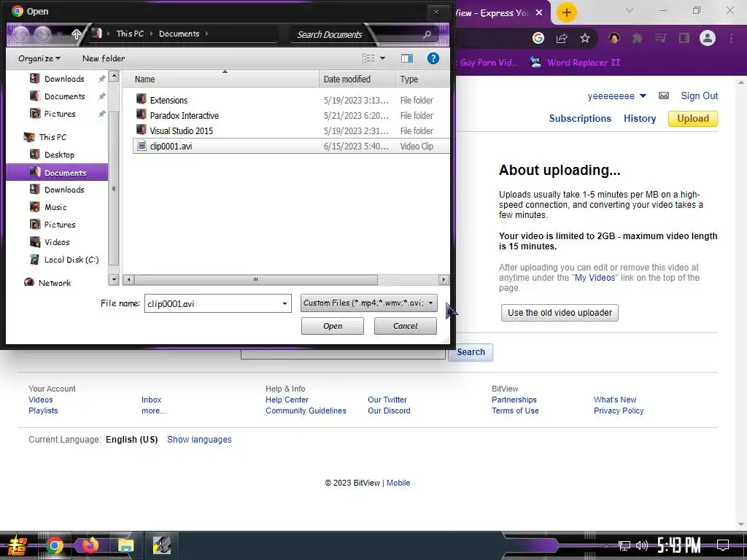Screen dimensions: 747x560
Task: Select Desktop under This PC
Action: (59, 155)
